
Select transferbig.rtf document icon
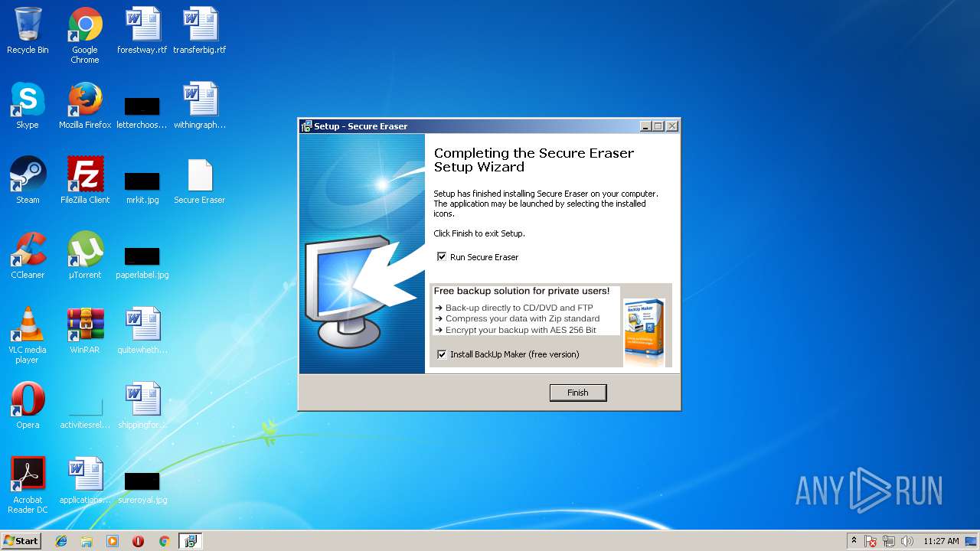tap(200, 31)
